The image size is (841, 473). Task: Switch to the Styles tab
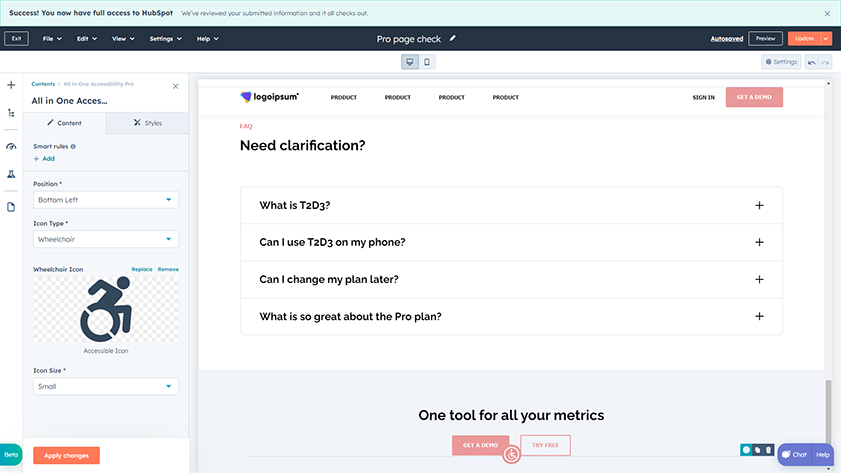point(147,123)
